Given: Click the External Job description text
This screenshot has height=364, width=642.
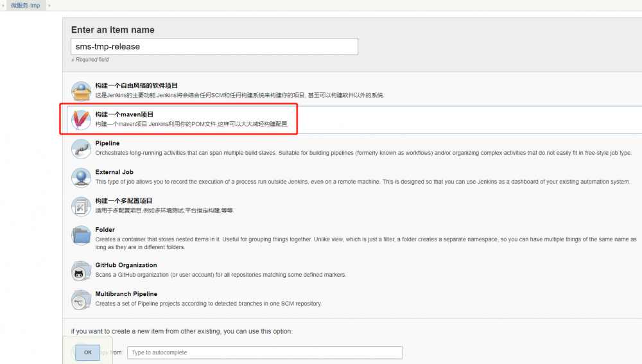Looking at the screenshot, I should (363, 182).
